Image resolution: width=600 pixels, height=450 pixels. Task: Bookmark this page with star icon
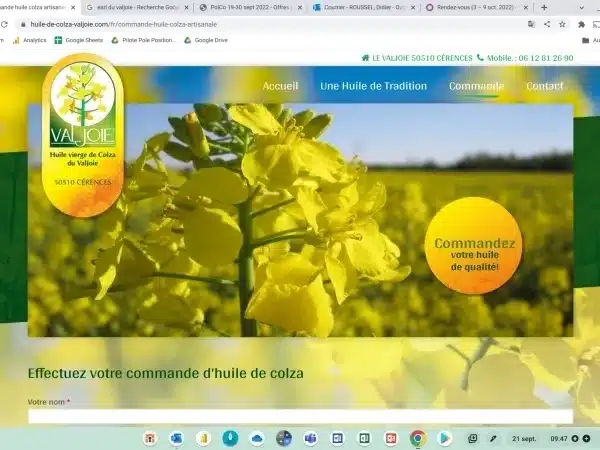point(560,23)
